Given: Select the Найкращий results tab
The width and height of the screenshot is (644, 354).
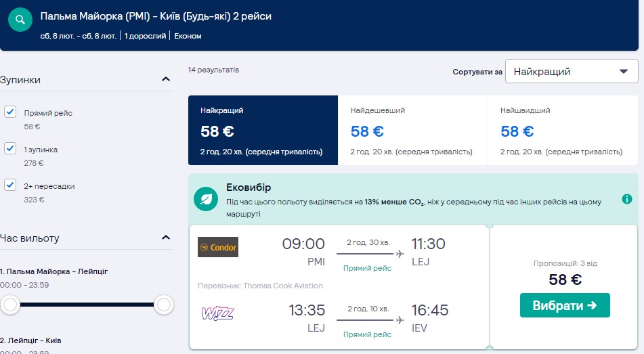Looking at the screenshot, I should (x=263, y=130).
